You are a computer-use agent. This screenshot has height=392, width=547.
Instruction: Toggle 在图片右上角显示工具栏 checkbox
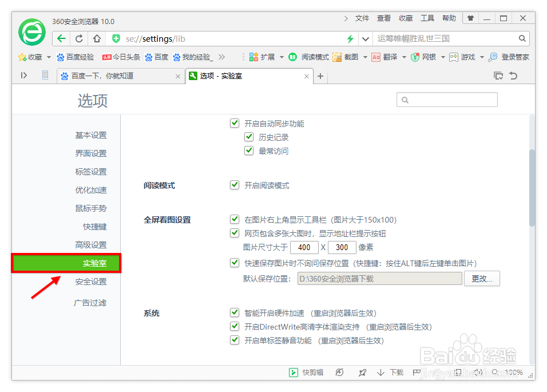pyautogui.click(x=235, y=219)
